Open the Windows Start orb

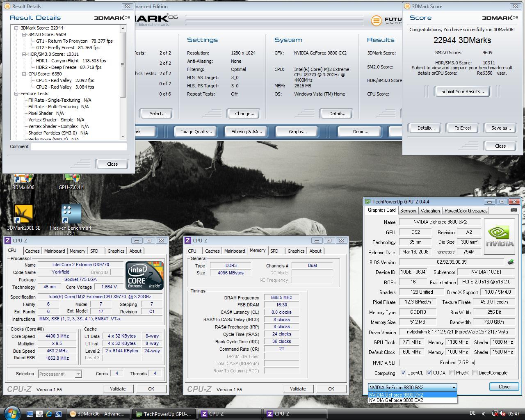pos(11,413)
